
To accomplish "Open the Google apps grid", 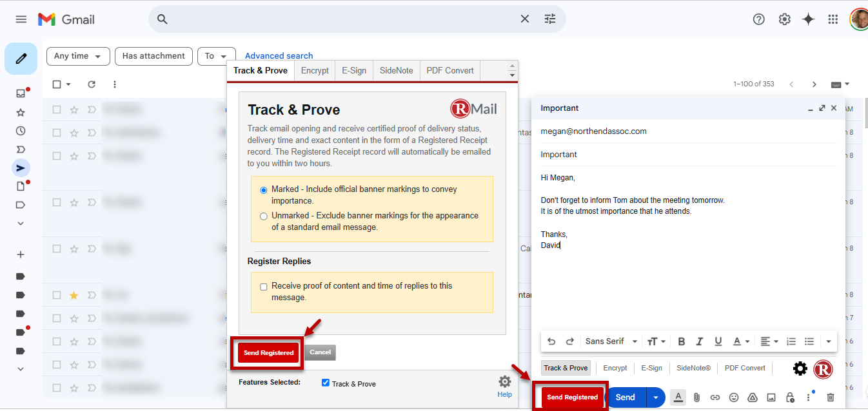I will pyautogui.click(x=833, y=19).
